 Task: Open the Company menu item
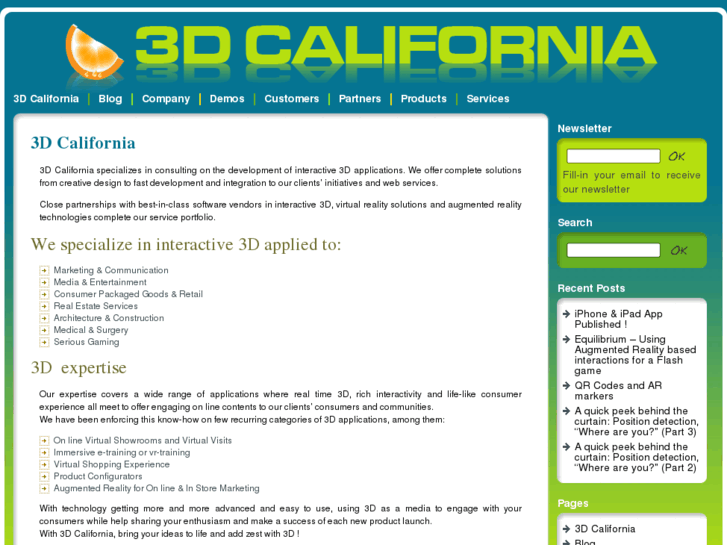click(x=166, y=99)
